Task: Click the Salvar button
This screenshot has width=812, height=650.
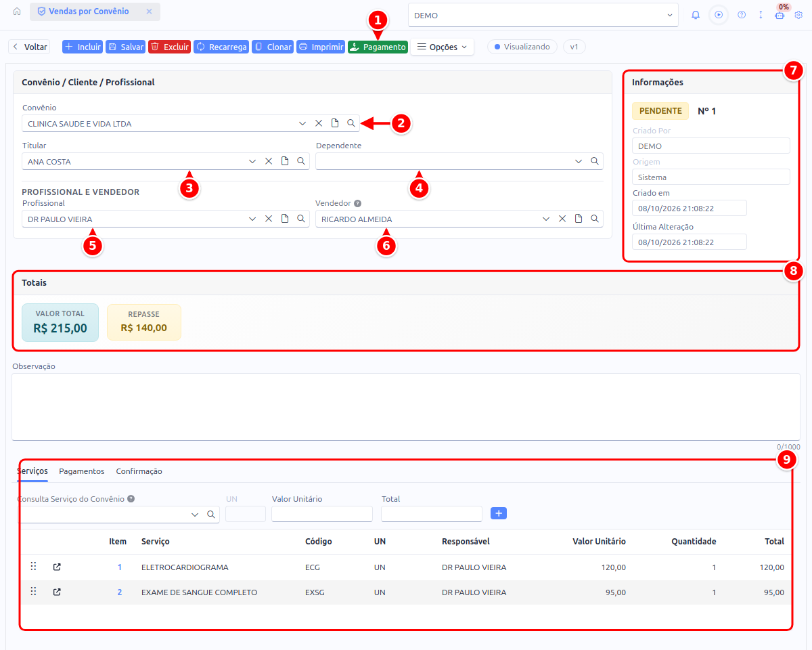Action: 126,47
